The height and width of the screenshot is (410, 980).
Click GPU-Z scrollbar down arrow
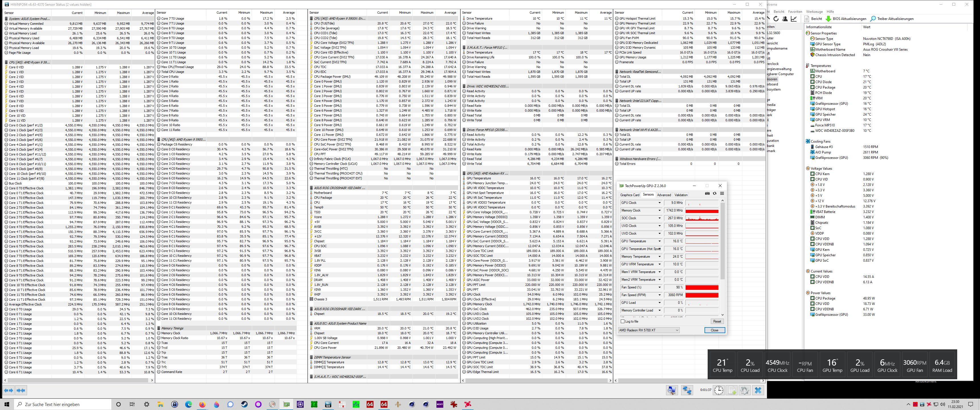pos(722,315)
